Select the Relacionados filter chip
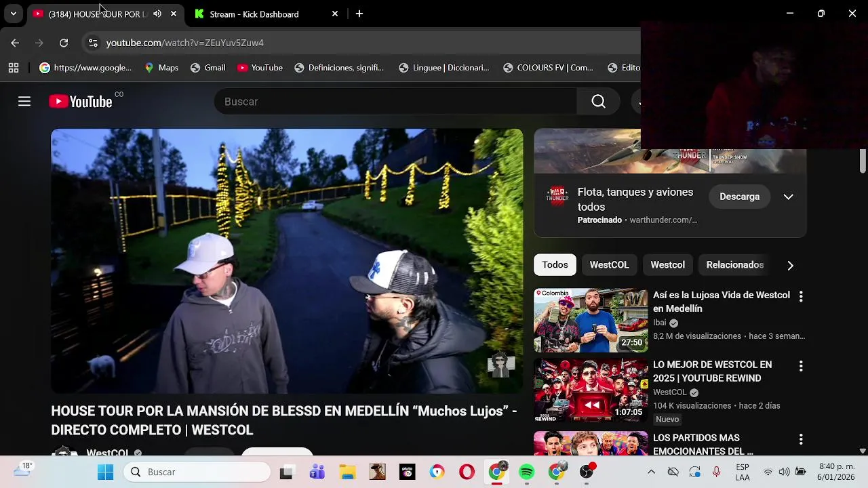Viewport: 868px width, 488px height. coord(735,265)
